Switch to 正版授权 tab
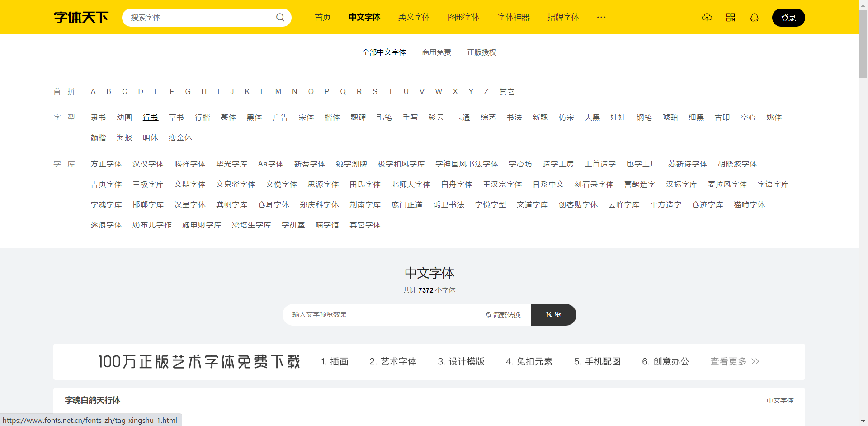The width and height of the screenshot is (868, 426). pos(481,52)
